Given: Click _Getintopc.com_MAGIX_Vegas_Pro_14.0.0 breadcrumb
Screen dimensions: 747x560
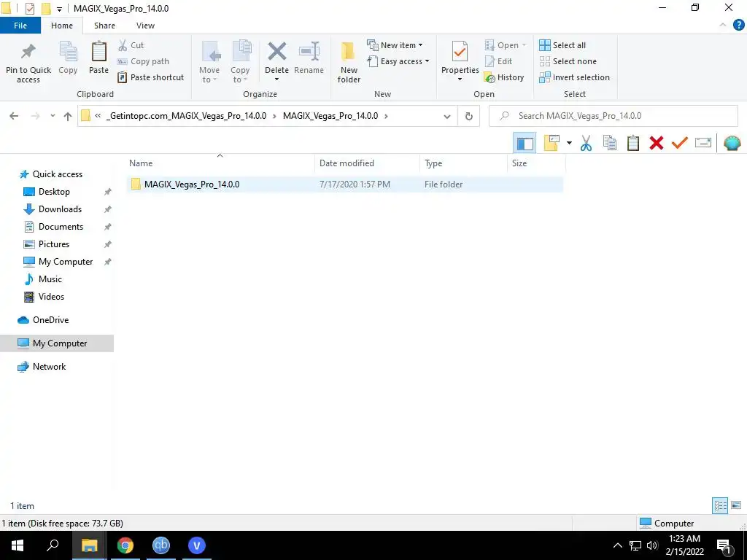Looking at the screenshot, I should pyautogui.click(x=186, y=116).
